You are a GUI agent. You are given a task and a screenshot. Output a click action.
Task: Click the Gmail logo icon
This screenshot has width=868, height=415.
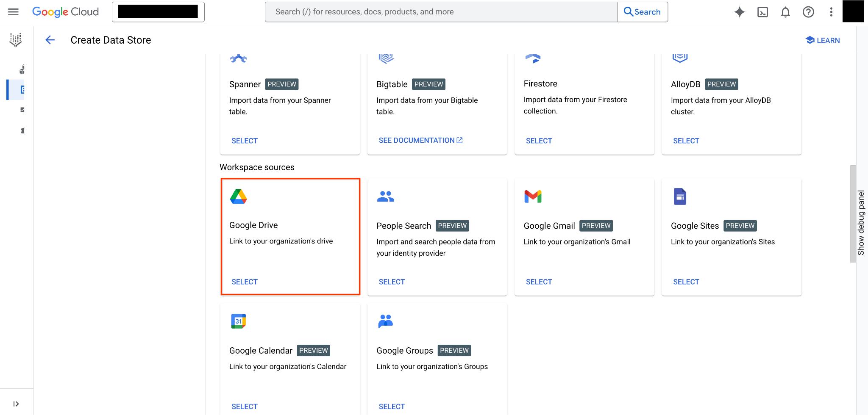point(533,196)
